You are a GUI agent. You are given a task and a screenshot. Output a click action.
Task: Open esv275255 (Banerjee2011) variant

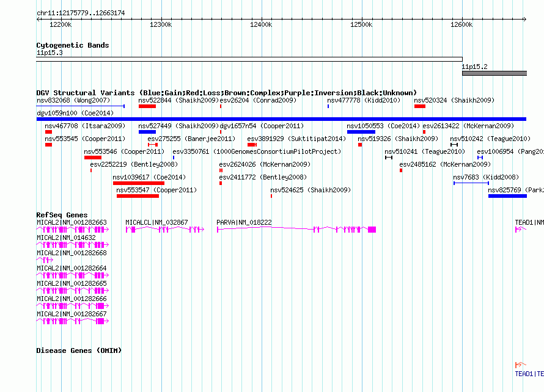(191, 139)
